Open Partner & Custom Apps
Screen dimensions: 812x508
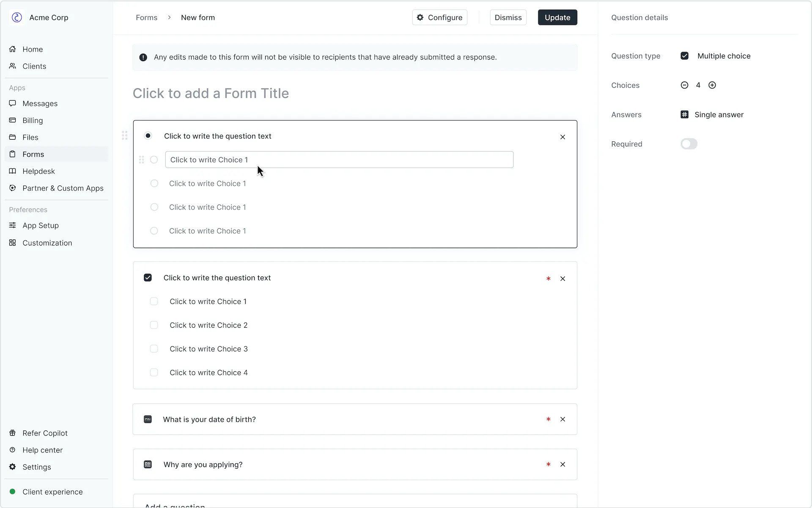pyautogui.click(x=63, y=188)
